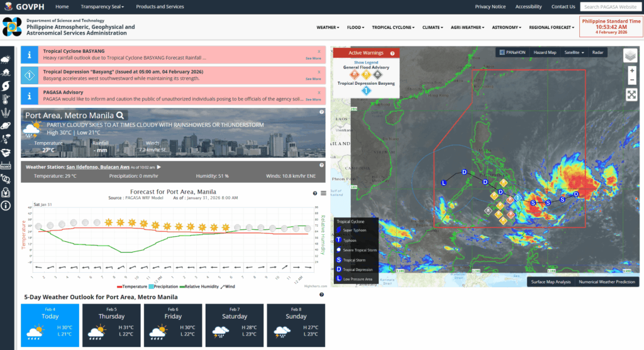This screenshot has width=644, height=350.
Task: Open the map reader sidebar icon
Action: (6, 192)
